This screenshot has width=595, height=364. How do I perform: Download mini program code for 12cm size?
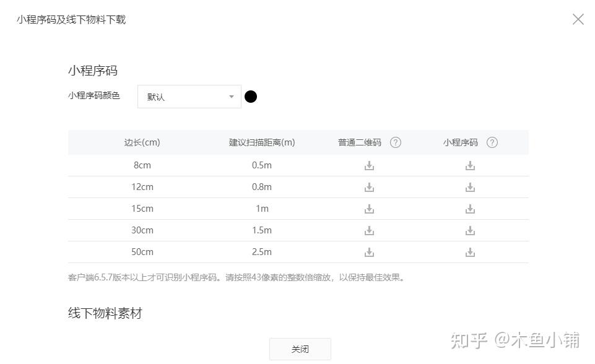coord(470,187)
